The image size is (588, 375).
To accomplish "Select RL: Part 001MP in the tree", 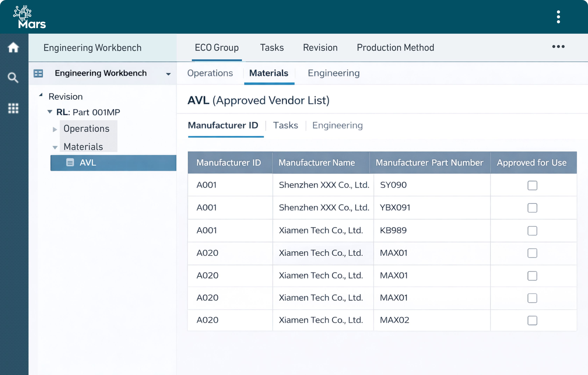I will tap(88, 112).
